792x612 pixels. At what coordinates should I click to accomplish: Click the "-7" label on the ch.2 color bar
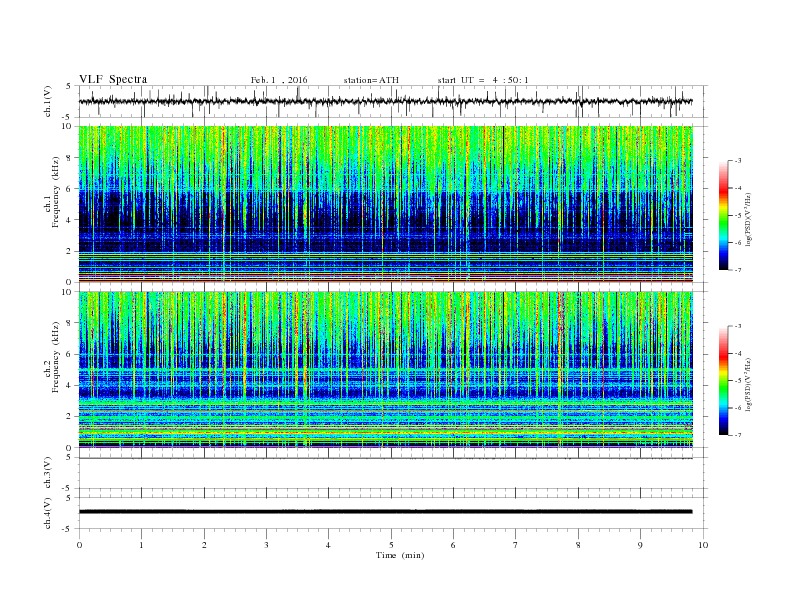737,435
